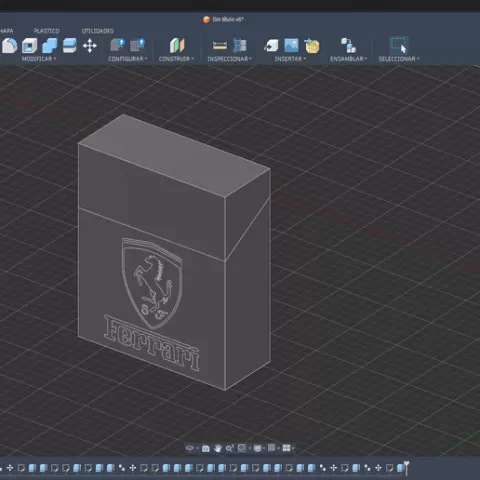
Task: Click the SELECCIONAR label button
Action: click(x=399, y=59)
